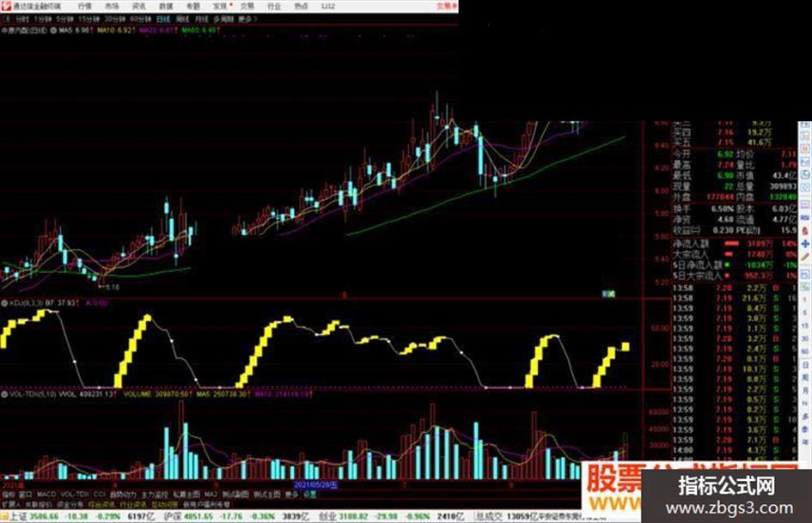Expand 更多 in the indicator bar

(291, 495)
